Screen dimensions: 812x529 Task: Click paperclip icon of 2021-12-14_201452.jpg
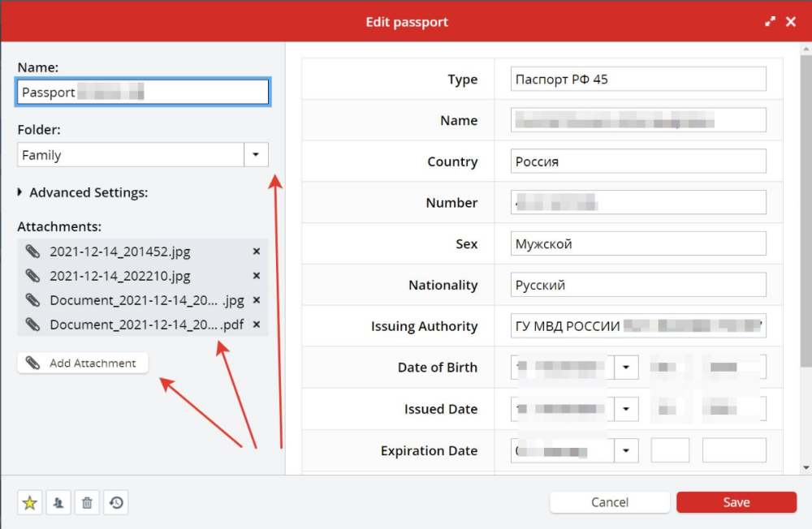32,252
